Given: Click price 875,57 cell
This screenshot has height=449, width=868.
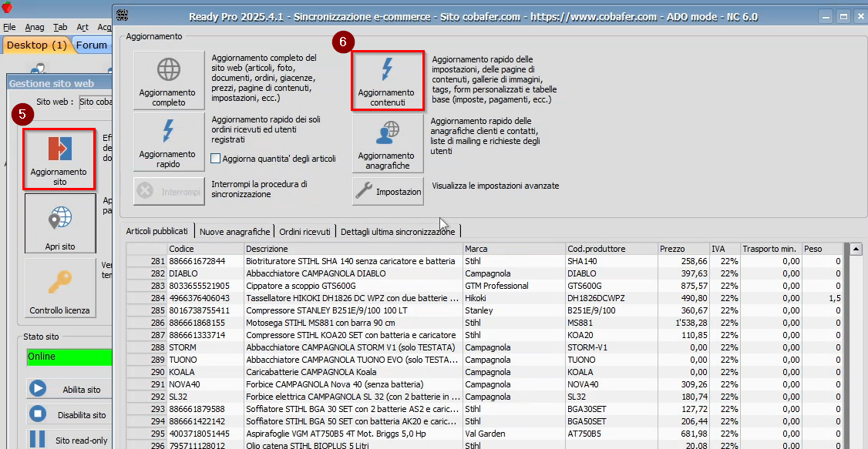Looking at the screenshot, I should click(684, 286).
